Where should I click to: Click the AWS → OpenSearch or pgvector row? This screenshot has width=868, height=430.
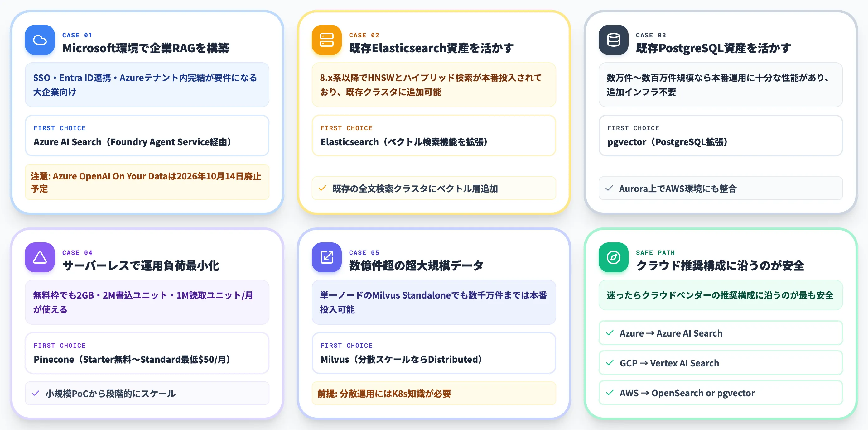click(721, 393)
